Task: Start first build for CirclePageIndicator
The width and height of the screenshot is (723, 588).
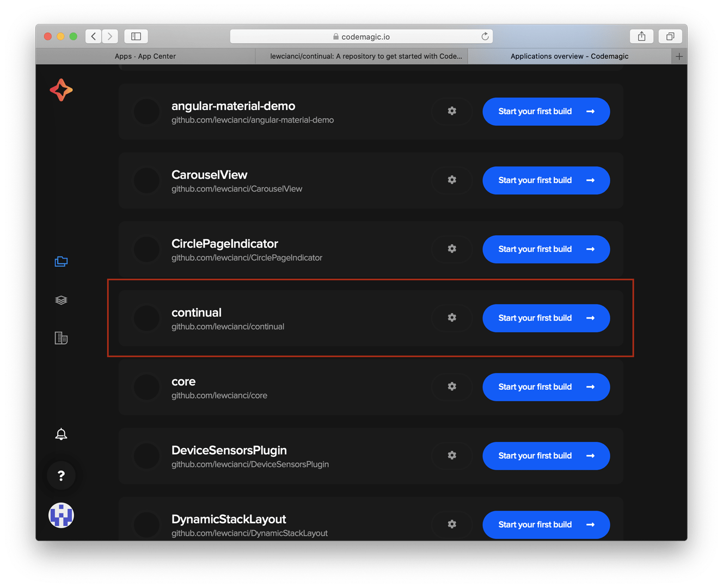Action: click(x=546, y=249)
